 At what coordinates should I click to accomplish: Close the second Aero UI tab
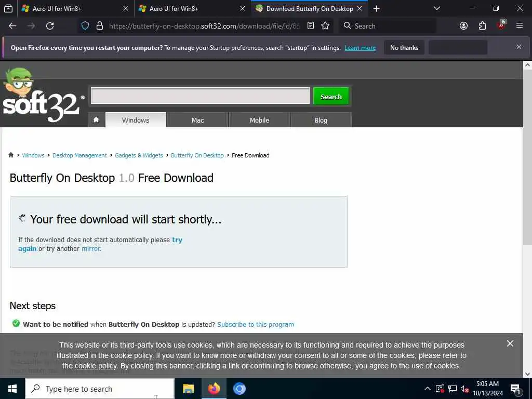(242, 9)
